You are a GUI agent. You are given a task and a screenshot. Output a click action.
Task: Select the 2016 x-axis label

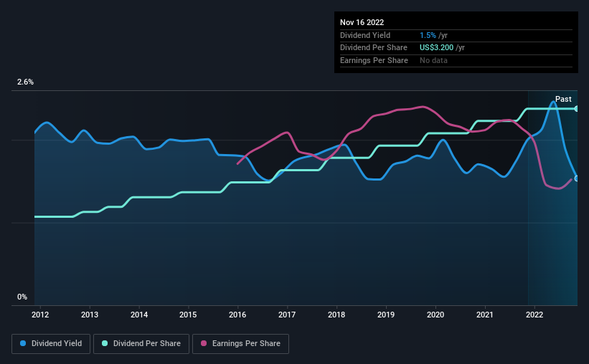[237, 315]
